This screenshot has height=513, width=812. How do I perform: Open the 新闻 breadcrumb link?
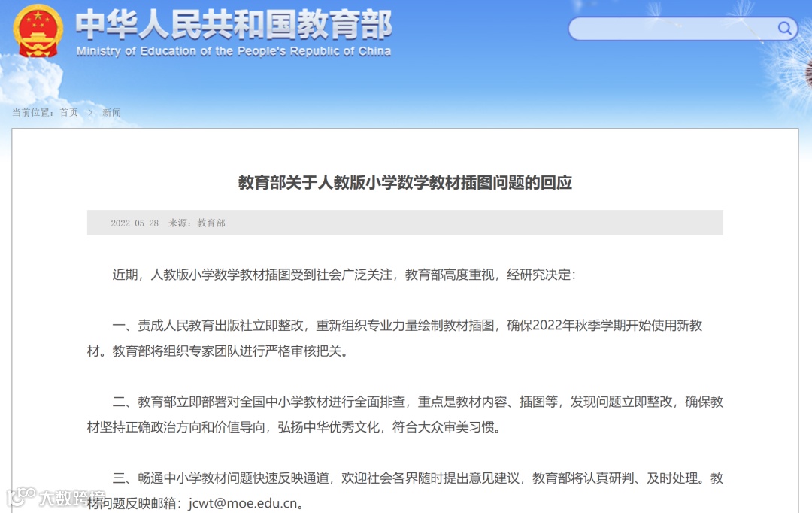(111, 112)
